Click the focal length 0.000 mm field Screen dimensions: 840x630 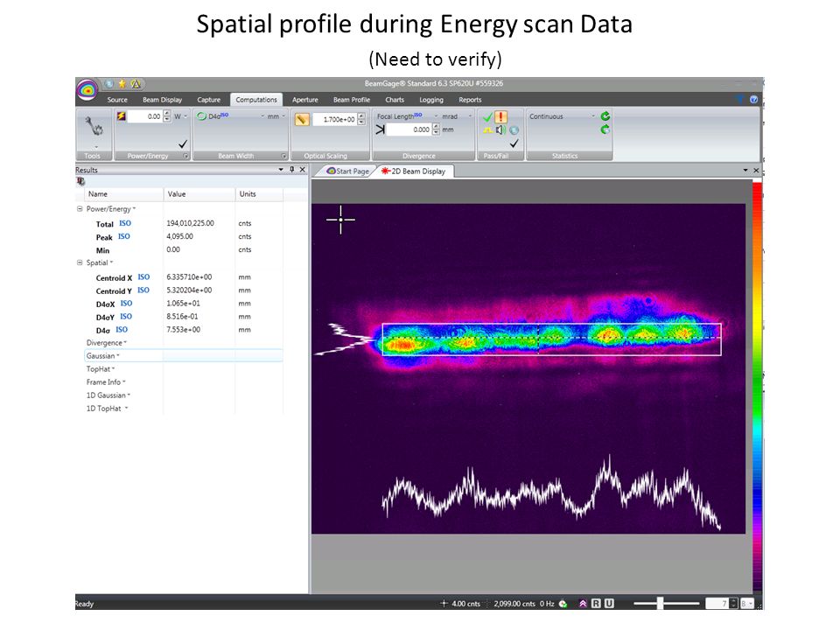(409, 129)
